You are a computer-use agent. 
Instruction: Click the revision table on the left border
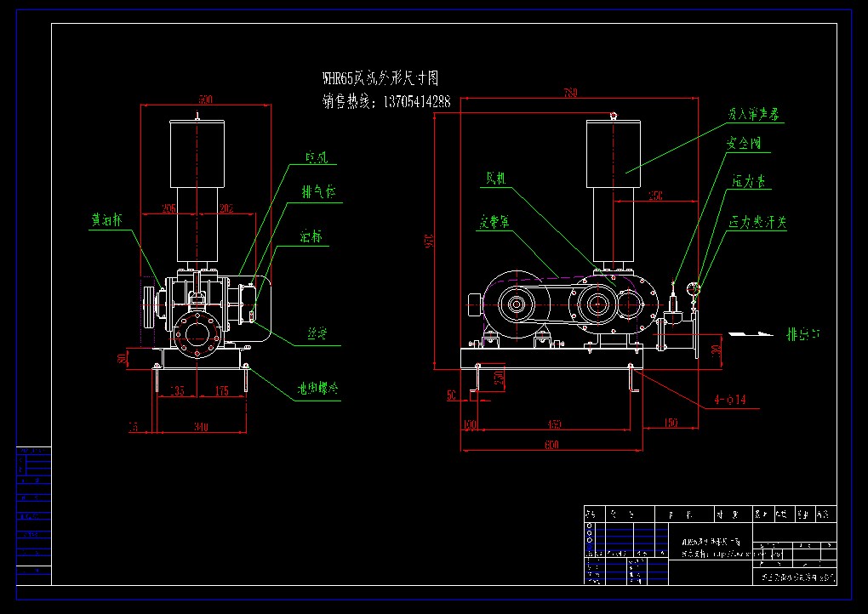[x=33, y=515]
